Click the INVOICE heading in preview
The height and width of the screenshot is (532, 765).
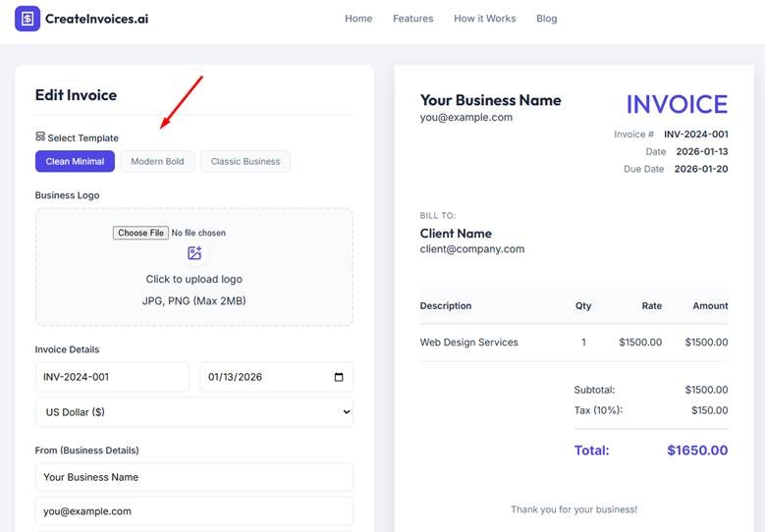[677, 104]
